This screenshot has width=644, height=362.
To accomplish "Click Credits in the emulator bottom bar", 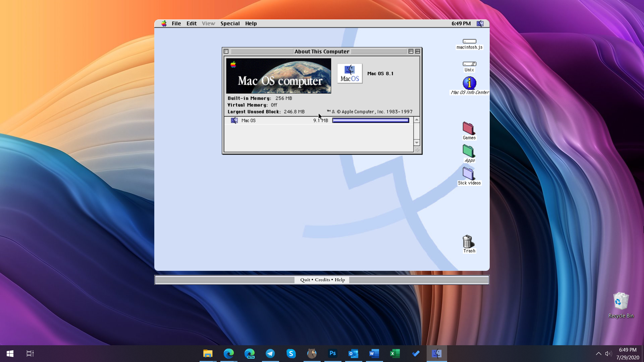I will (x=322, y=280).
